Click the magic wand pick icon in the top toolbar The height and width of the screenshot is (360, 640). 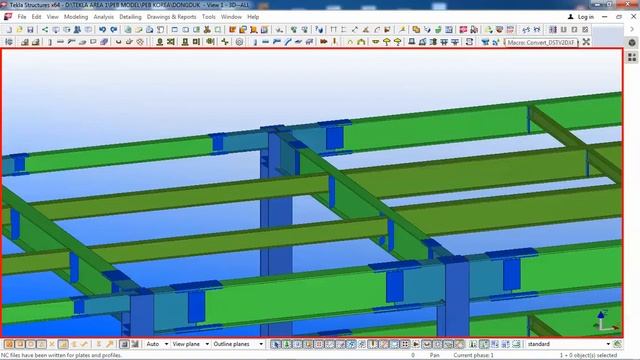(x=402, y=30)
